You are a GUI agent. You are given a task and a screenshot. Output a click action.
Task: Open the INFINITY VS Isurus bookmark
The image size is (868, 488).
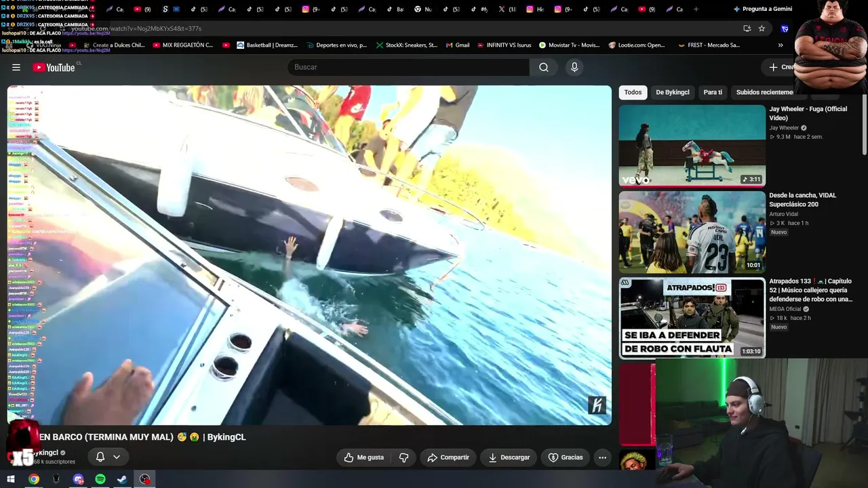coord(504,45)
